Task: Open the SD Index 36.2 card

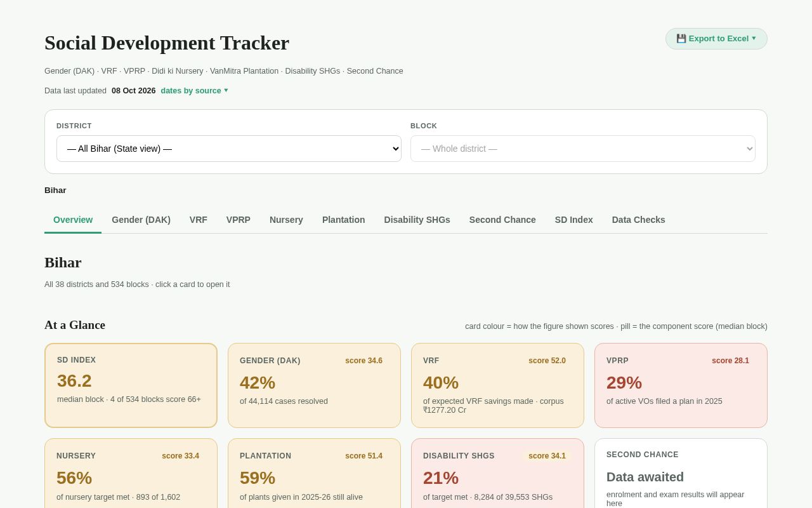Action: 131,385
